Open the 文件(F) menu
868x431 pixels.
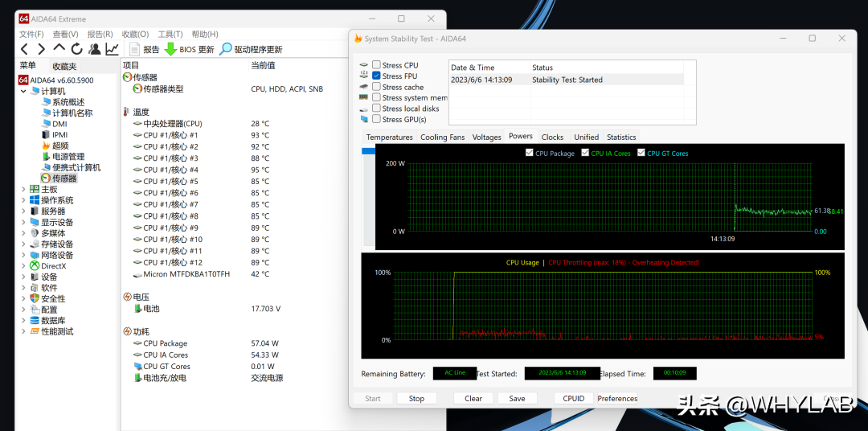(31, 35)
